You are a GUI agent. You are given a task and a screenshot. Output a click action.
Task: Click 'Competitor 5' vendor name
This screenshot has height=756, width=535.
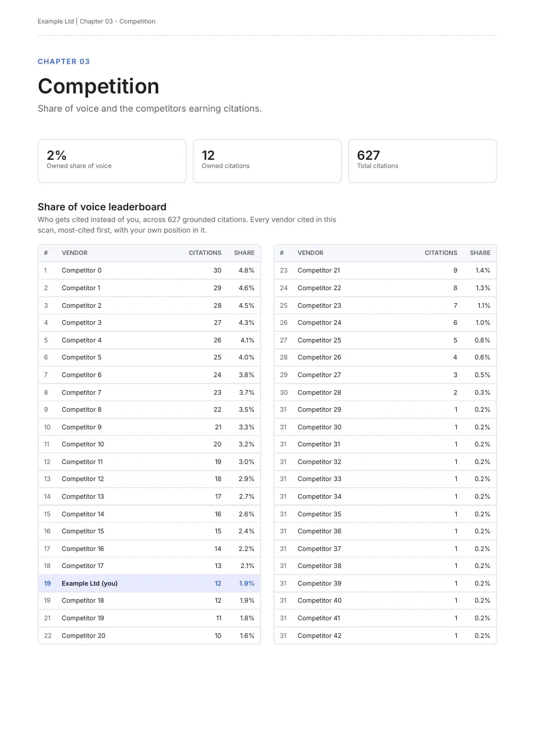point(81,357)
